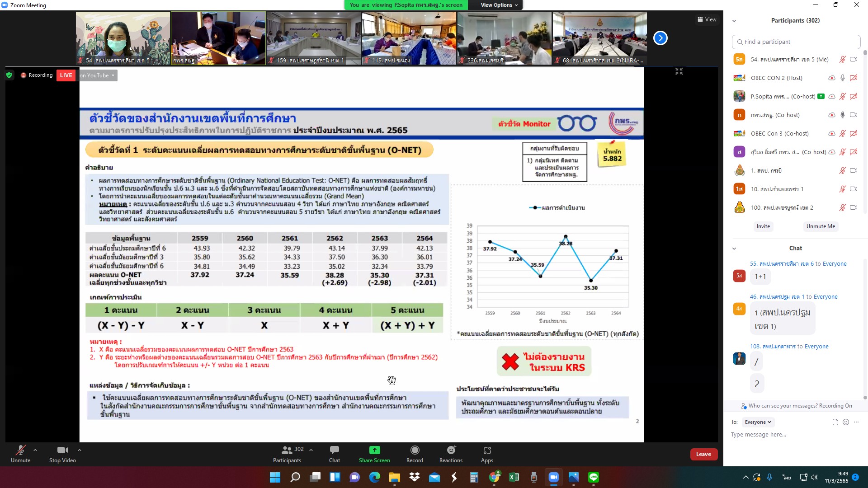
Task: Click the Stop Video camera icon
Action: pyautogui.click(x=62, y=450)
